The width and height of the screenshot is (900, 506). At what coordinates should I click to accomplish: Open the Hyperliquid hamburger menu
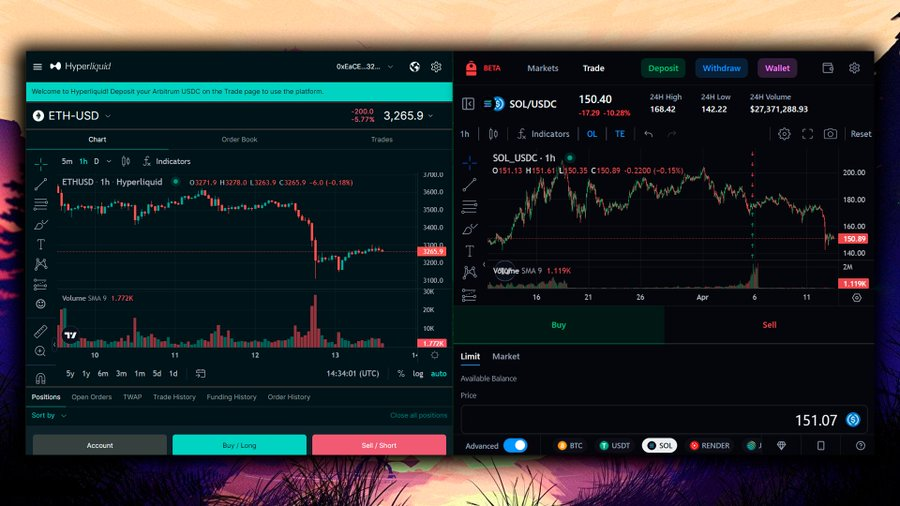click(x=38, y=67)
